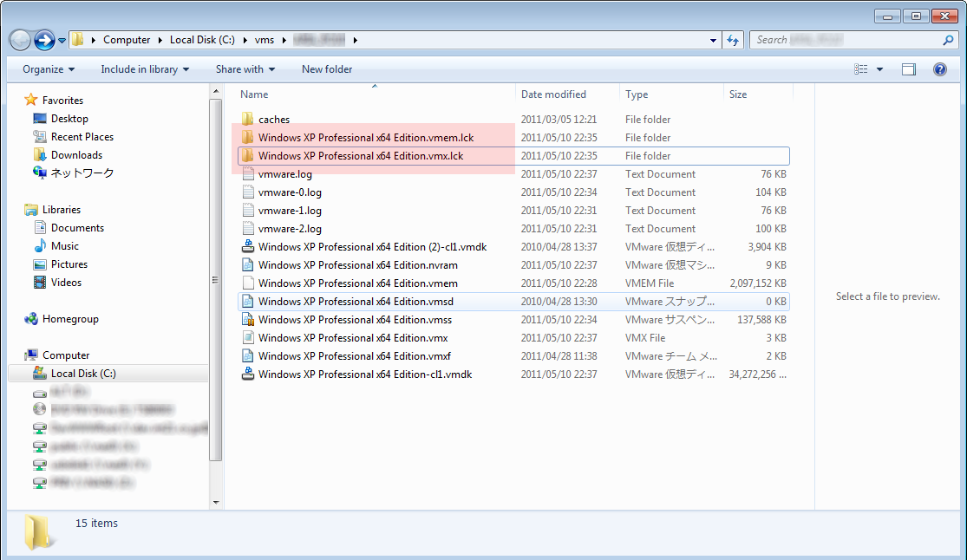Screen dimensions: 967x560
Task: Open ネットワーク in Favorites
Action: click(x=82, y=173)
